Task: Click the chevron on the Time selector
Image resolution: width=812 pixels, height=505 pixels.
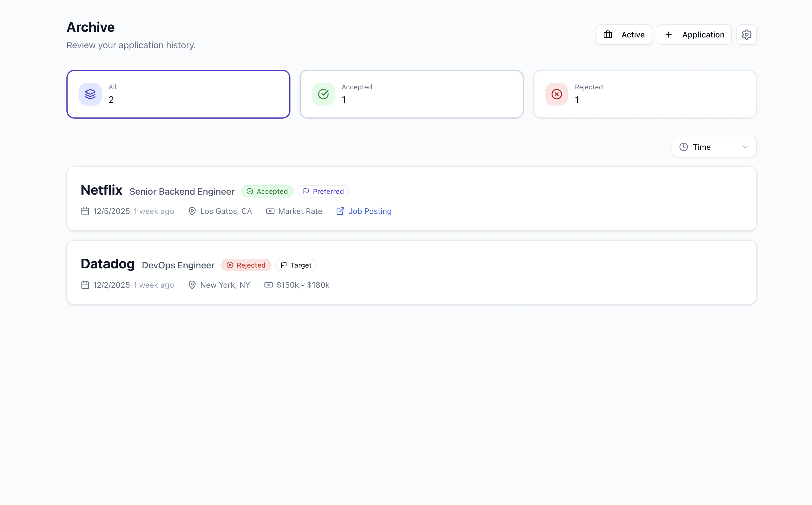Action: pos(745,147)
